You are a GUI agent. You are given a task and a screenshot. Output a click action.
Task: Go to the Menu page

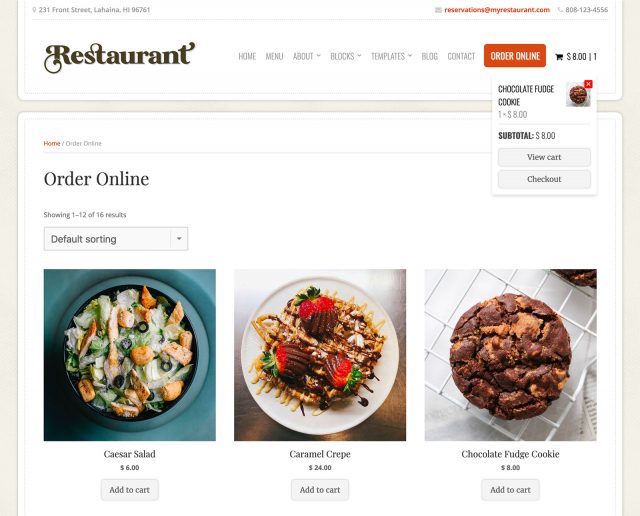click(x=274, y=56)
